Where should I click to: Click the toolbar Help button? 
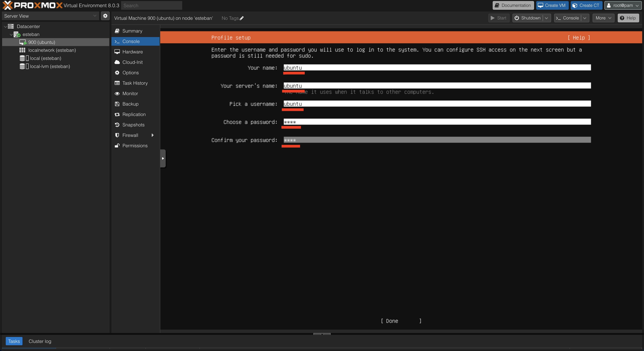[628, 18]
